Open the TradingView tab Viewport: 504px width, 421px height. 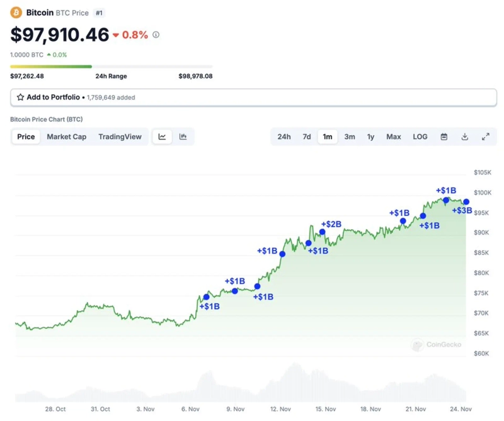[120, 137]
